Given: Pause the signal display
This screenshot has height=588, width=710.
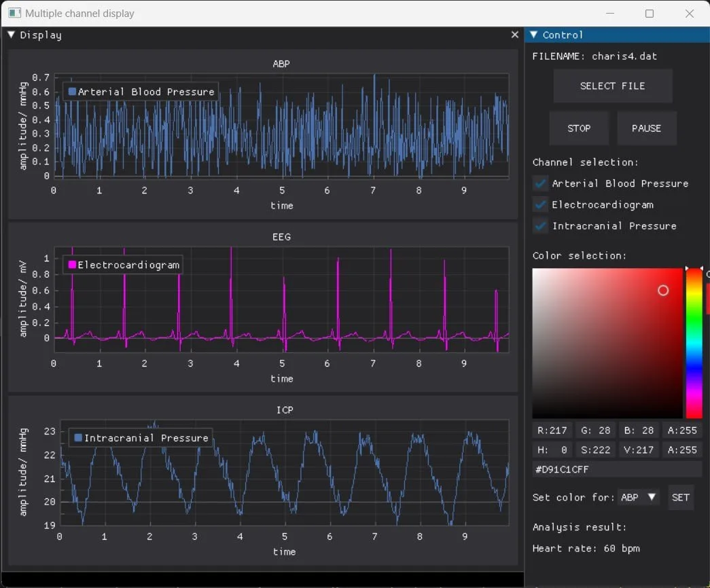Looking at the screenshot, I should (647, 128).
